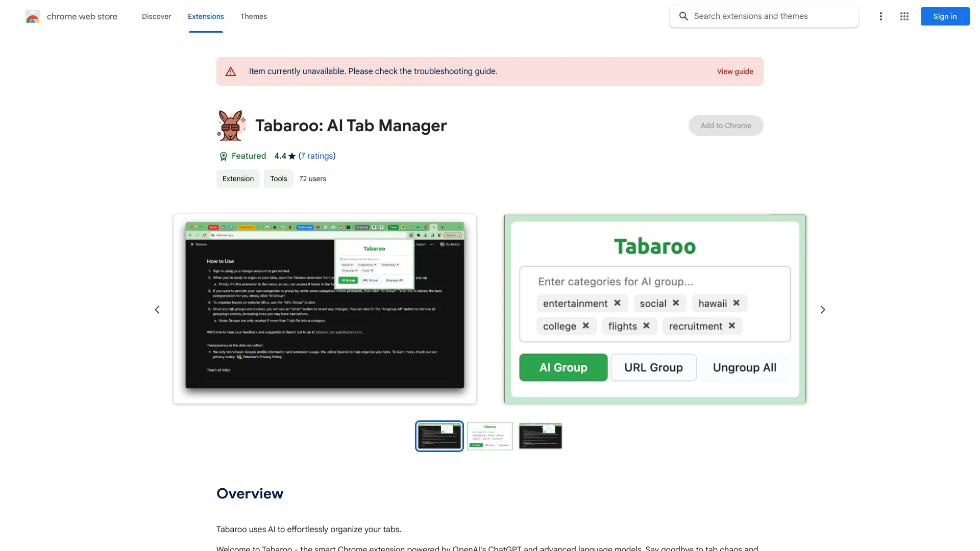
Task: Open the three-dot more options menu
Action: [x=880, y=16]
